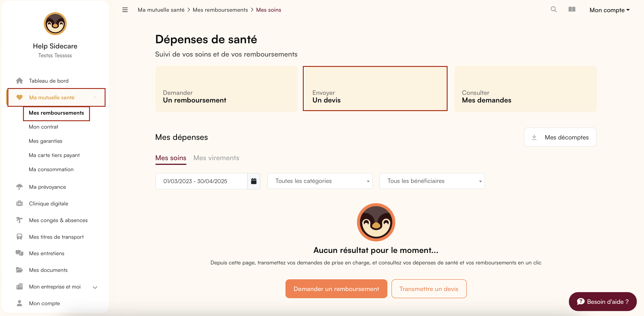The width and height of the screenshot is (644, 316).
Task: Click the search magnifier icon
Action: pyautogui.click(x=554, y=9)
